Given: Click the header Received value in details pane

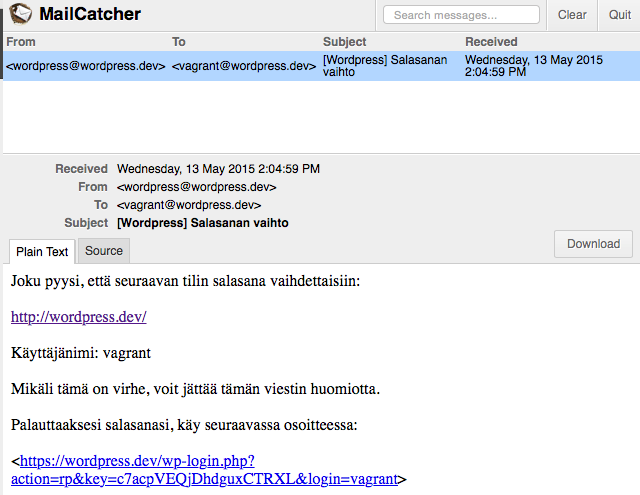Looking at the screenshot, I should [218, 169].
